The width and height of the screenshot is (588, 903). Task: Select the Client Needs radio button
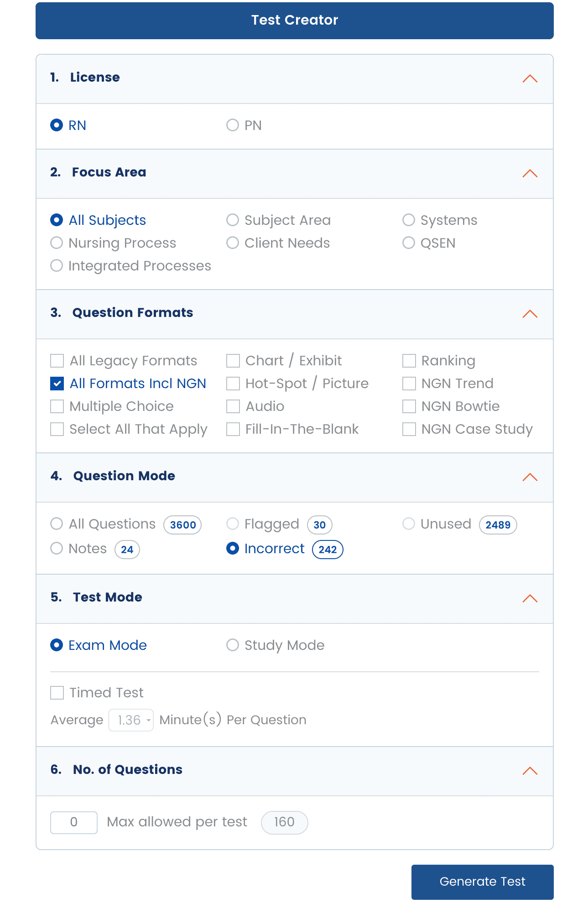[233, 243]
